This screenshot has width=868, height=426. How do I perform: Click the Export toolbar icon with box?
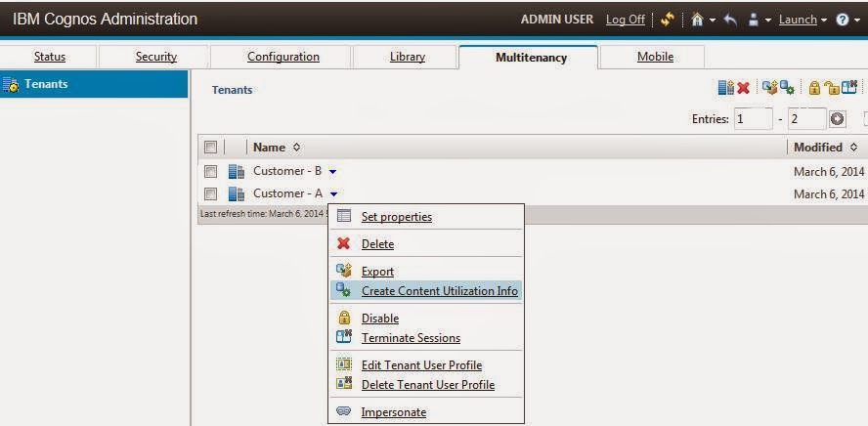coord(768,89)
